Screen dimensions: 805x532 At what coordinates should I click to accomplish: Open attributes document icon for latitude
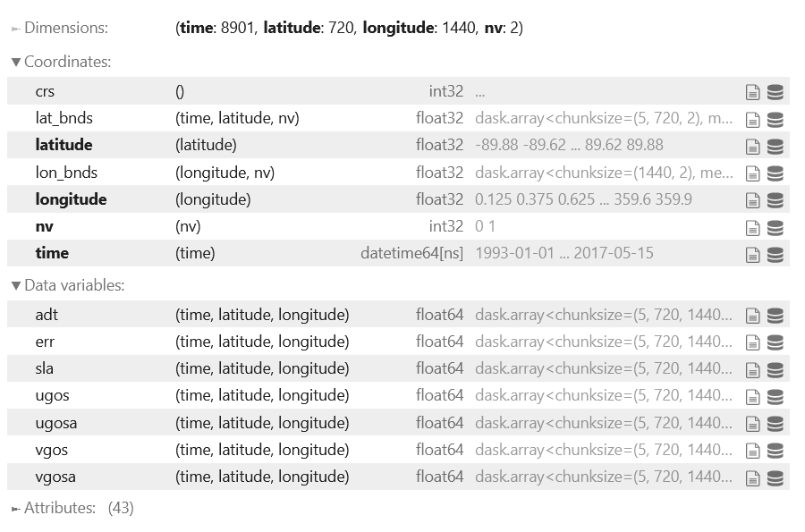pos(753,146)
